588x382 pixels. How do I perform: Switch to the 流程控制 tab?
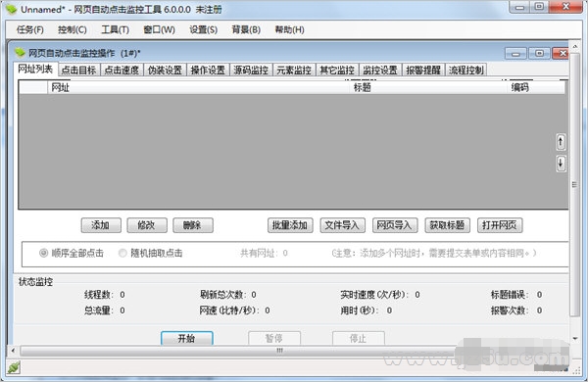(x=466, y=71)
